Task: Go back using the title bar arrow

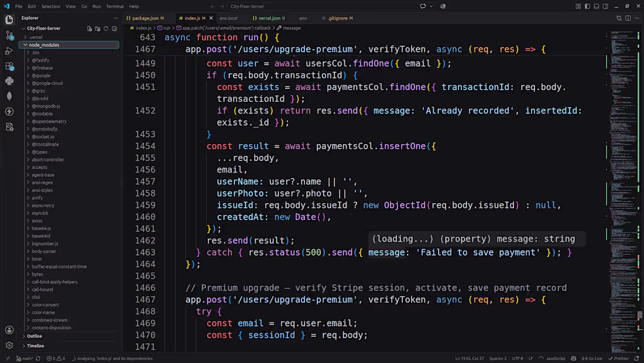Action: click(213, 6)
